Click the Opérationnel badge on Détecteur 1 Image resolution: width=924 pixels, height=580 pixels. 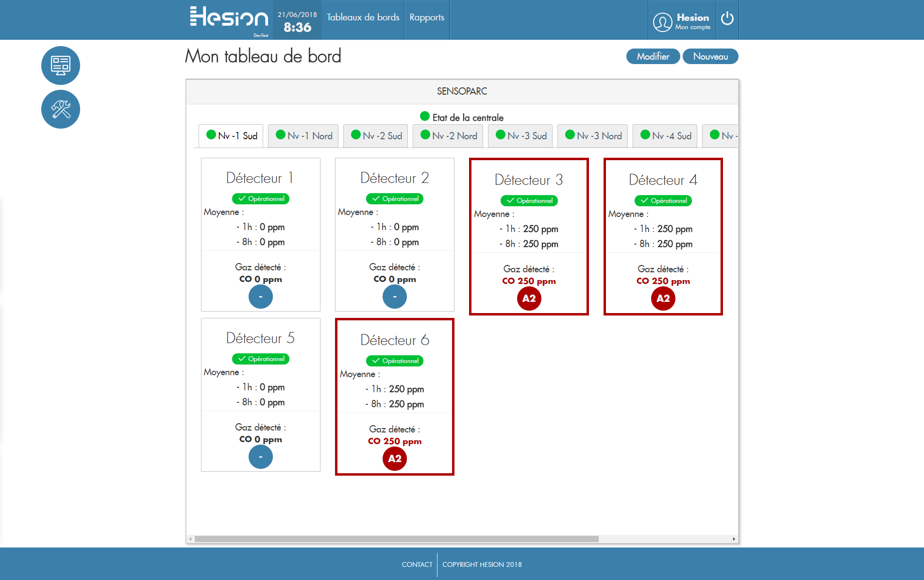261,199
